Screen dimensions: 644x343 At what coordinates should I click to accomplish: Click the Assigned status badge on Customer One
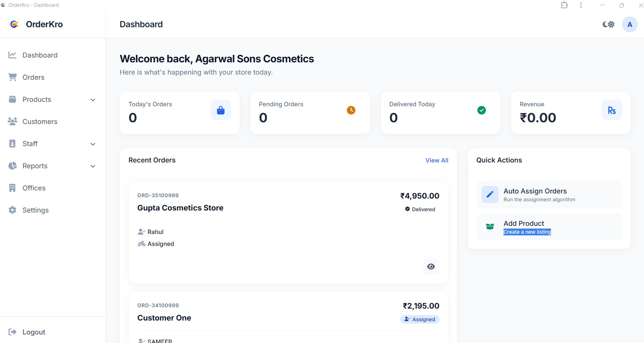click(420, 319)
